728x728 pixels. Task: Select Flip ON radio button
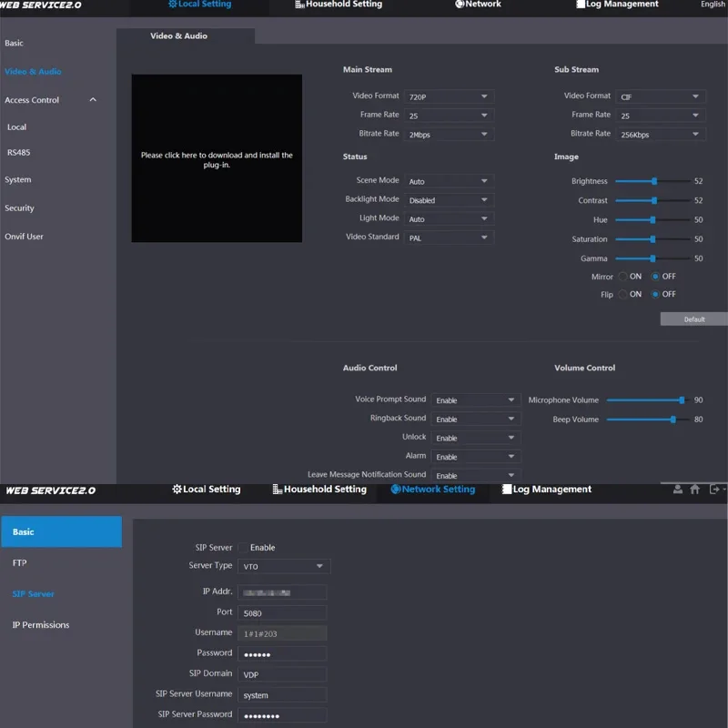623,294
